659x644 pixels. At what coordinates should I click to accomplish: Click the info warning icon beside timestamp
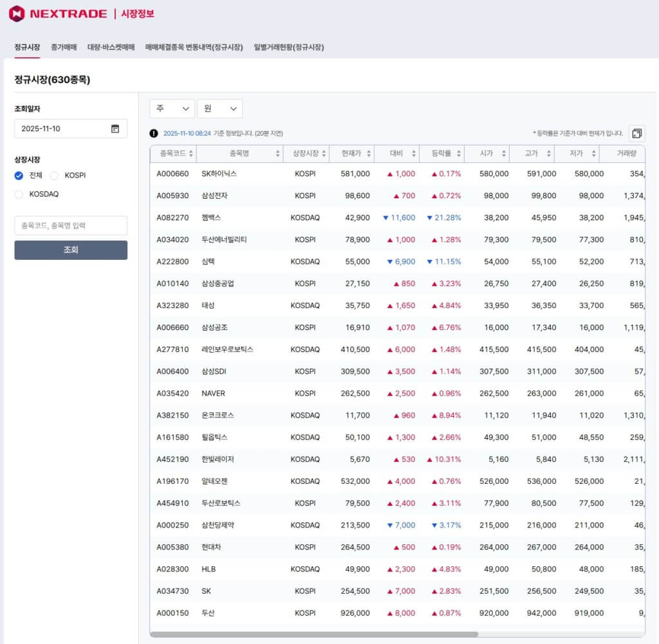(x=154, y=134)
